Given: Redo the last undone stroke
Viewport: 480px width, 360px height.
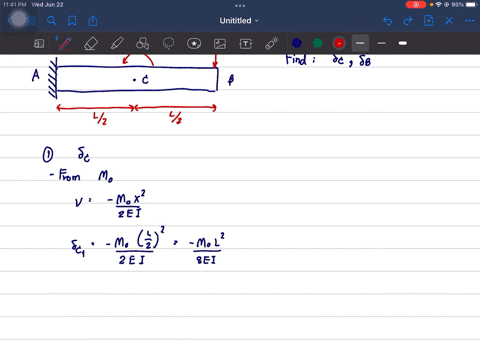Looking at the screenshot, I should click(408, 21).
